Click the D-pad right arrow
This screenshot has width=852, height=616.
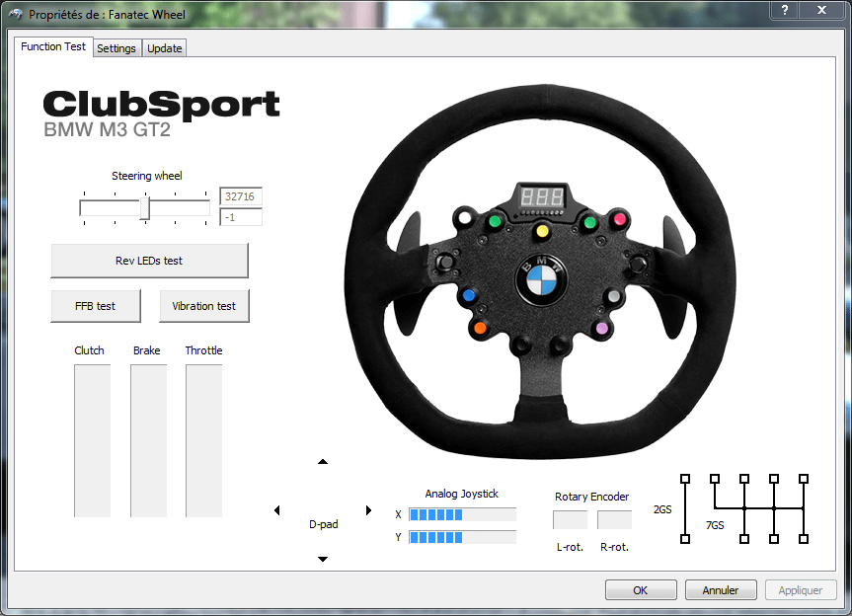(x=368, y=510)
